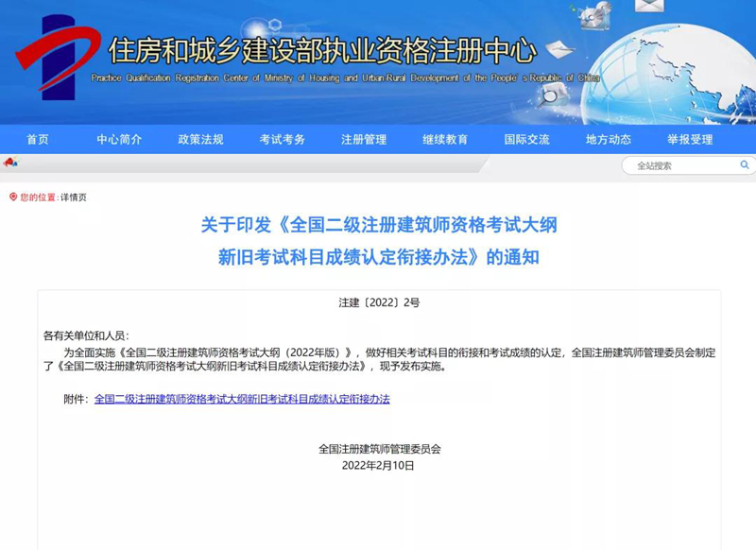
Task: Click the envelope icon in the banner
Action: 649,6
